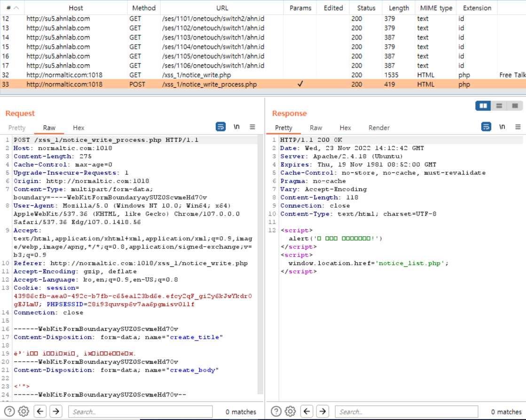The height and width of the screenshot is (420, 526).
Task: Sort history by Status column
Action: (366, 8)
